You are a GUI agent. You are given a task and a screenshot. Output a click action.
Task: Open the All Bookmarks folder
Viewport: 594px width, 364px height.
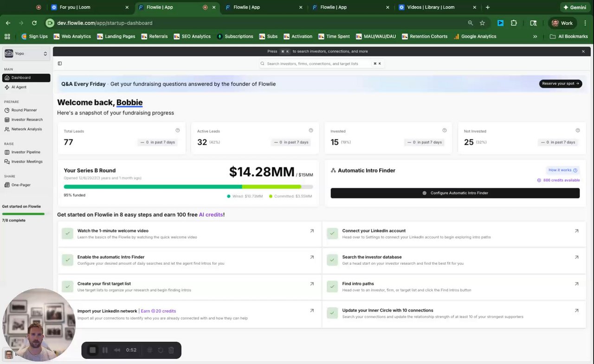(x=568, y=36)
